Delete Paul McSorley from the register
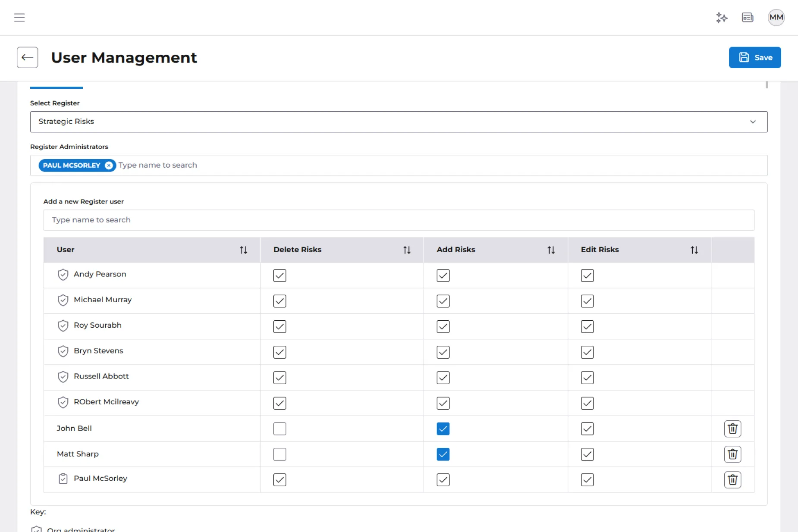The image size is (798, 532). pos(732,480)
